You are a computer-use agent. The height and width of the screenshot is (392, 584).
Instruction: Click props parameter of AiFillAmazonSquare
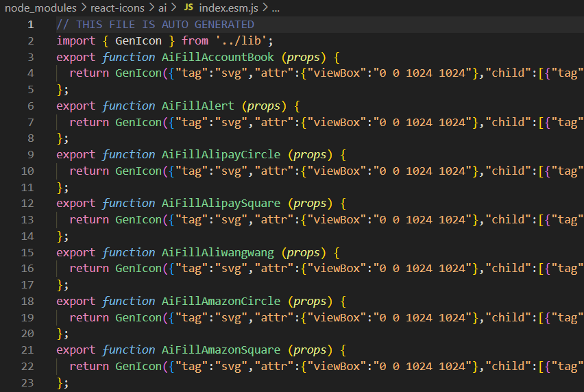coord(310,350)
